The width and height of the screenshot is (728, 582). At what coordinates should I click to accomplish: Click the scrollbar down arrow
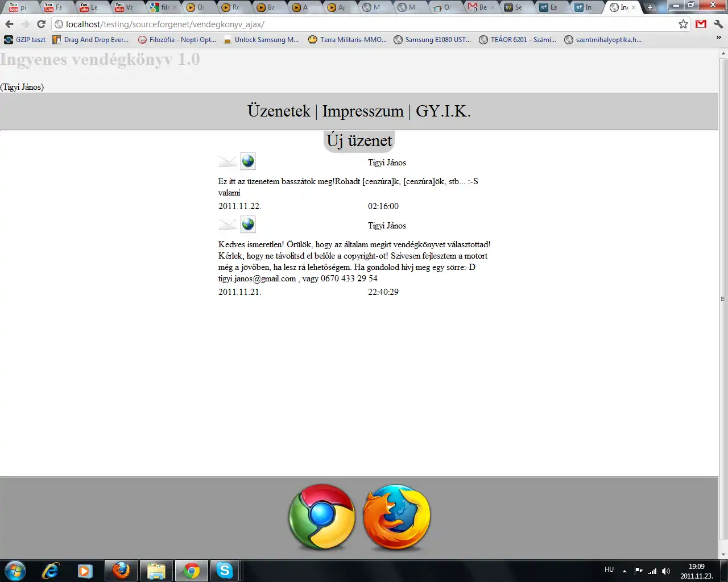pyautogui.click(x=723, y=555)
